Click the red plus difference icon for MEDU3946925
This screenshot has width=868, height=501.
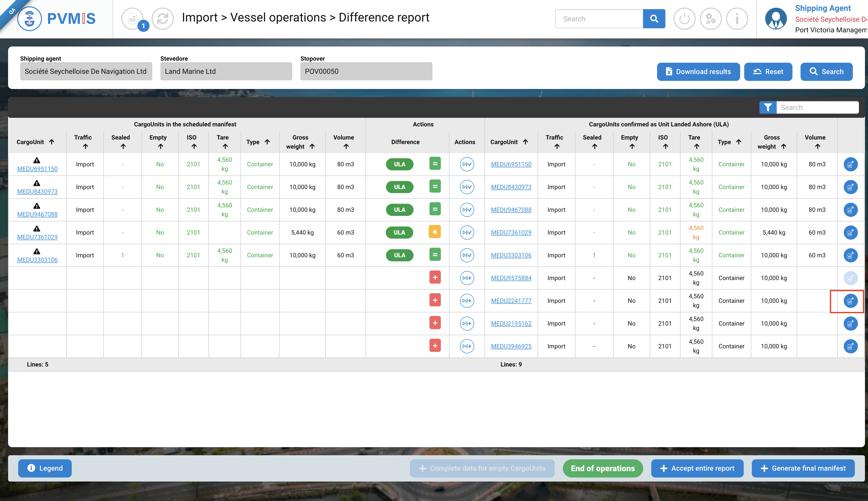(x=435, y=346)
